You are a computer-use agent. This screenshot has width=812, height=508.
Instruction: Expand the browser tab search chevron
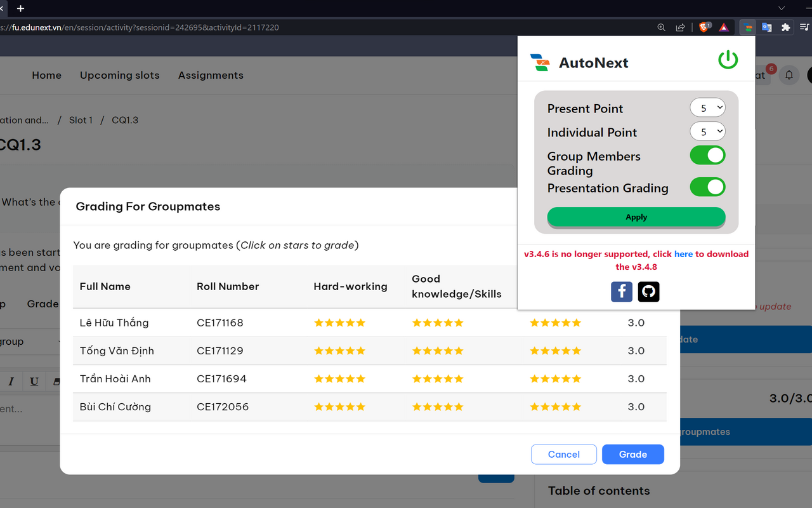[782, 8]
